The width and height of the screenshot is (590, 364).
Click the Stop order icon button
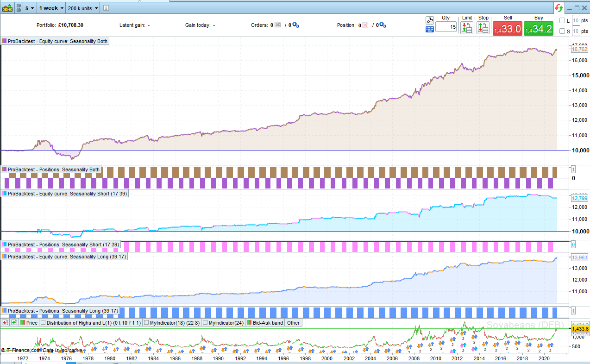click(x=483, y=27)
